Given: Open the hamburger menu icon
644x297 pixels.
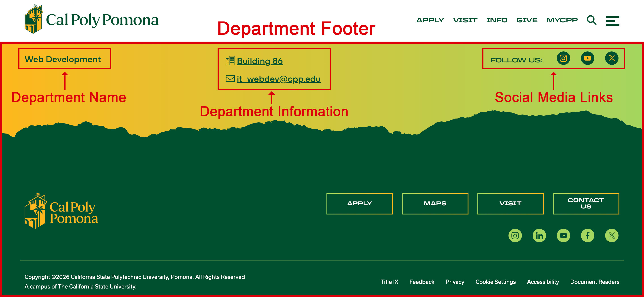Looking at the screenshot, I should tap(612, 21).
